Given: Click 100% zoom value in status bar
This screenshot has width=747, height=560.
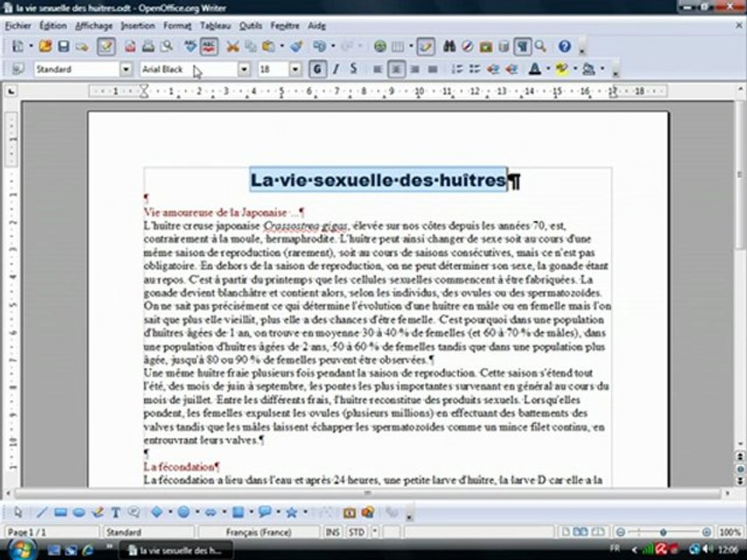Looking at the screenshot, I should click(x=730, y=532).
